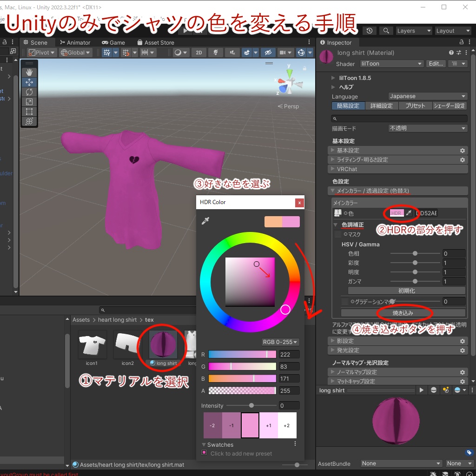
Task: Toggle scene visibility of hidden objects
Action: (x=268, y=53)
